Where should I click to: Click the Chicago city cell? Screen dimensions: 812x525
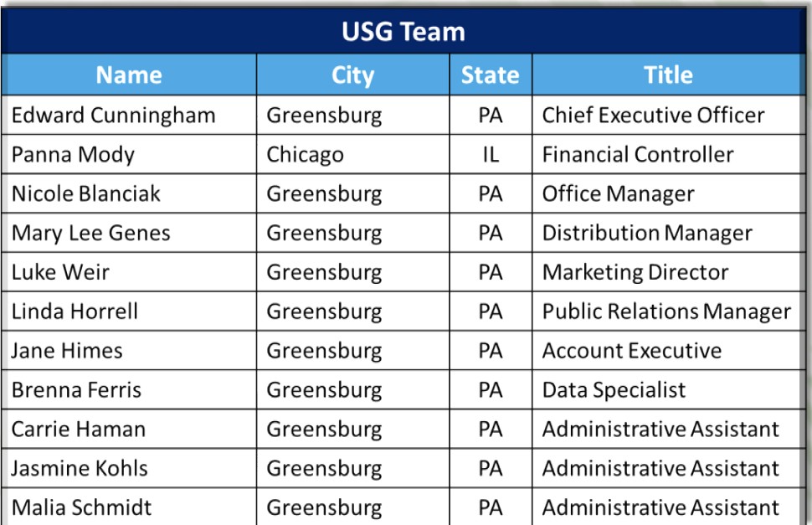(305, 155)
